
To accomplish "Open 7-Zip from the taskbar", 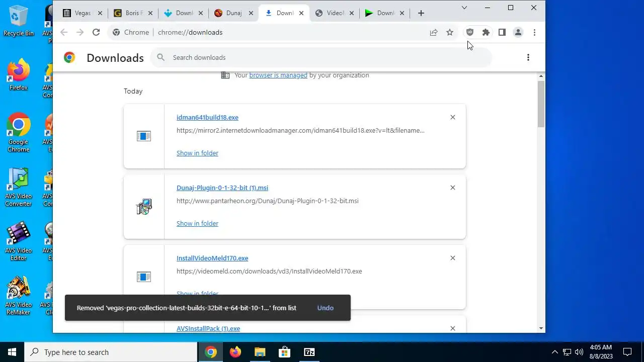I will (309, 352).
